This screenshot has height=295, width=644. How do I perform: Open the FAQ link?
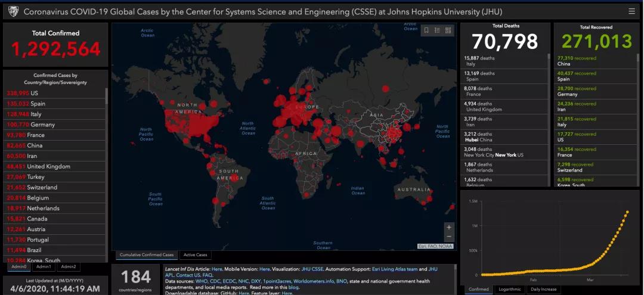point(208,275)
